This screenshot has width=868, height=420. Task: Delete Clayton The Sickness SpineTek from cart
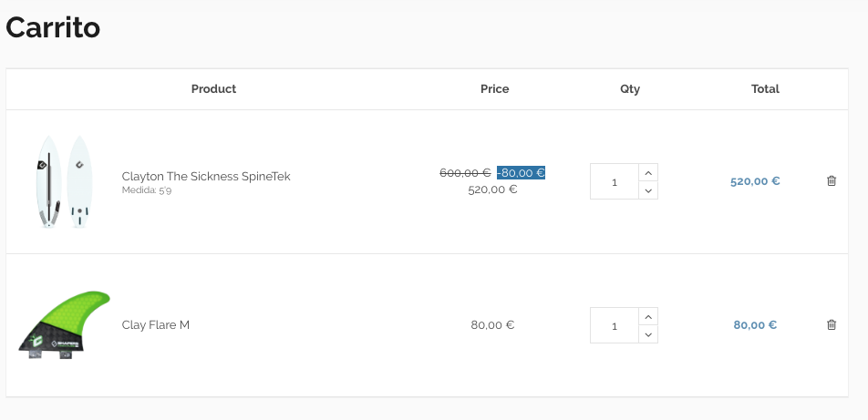(831, 181)
